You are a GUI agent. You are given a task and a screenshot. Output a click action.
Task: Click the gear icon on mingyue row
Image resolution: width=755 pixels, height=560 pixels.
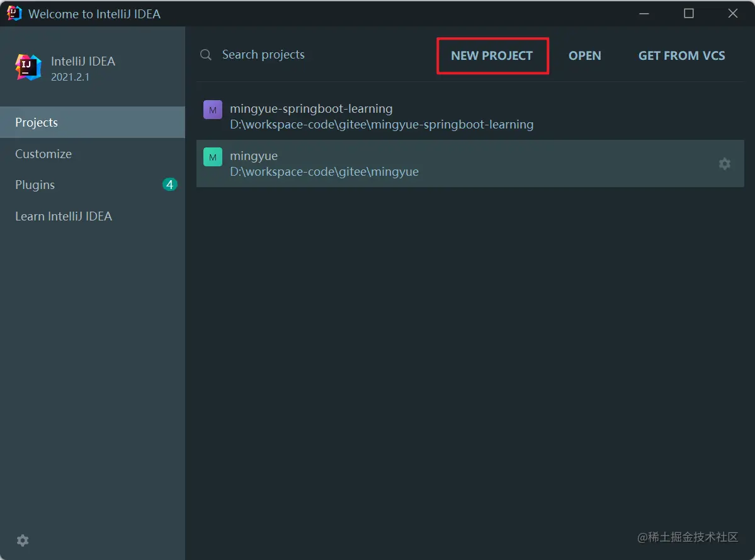(x=724, y=164)
